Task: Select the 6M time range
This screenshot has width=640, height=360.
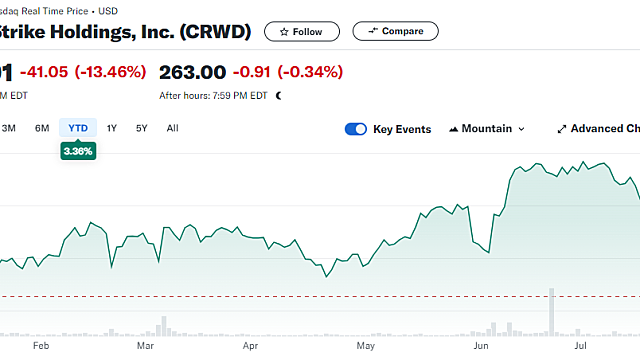Action: pos(42,128)
